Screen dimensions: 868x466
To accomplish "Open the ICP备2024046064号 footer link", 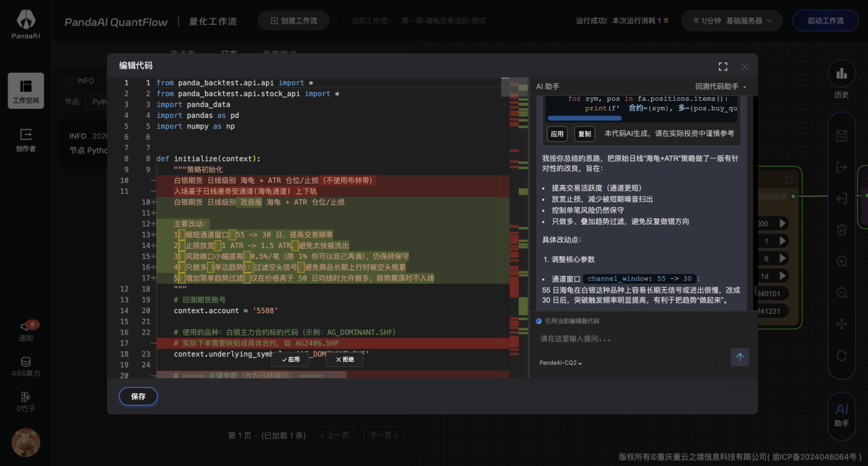I will [813, 457].
